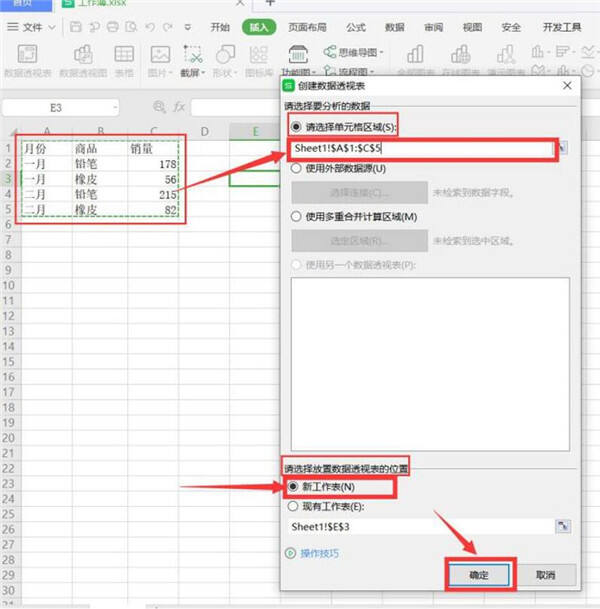Open the 数据 ribbon tab

(x=395, y=27)
